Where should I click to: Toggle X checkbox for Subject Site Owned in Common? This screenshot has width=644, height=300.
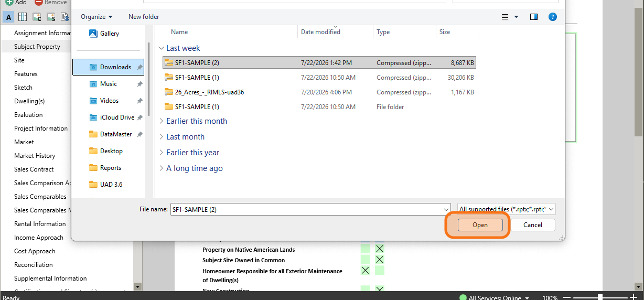pyautogui.click(x=380, y=260)
